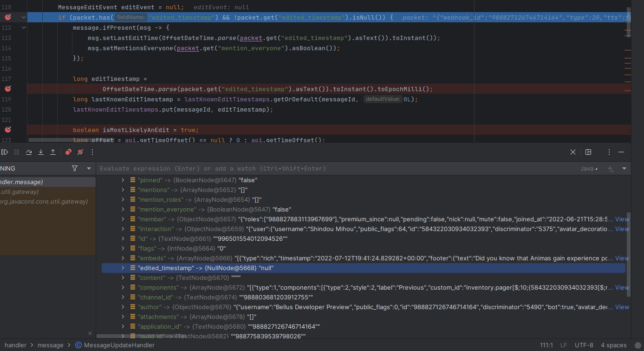Select the "message" breadcrumb item
The width and height of the screenshot is (644, 351).
tap(51, 345)
